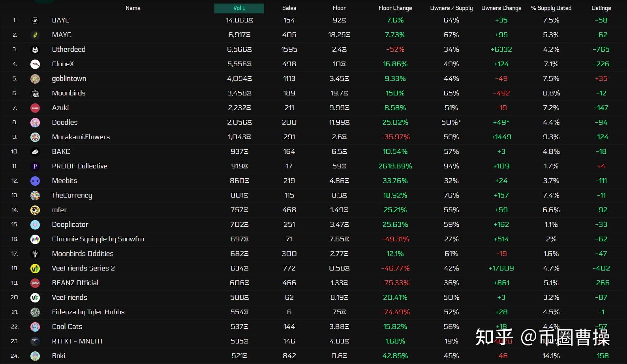Click the Cool Cats avatar icon
The image size is (627, 364).
tap(35, 327)
